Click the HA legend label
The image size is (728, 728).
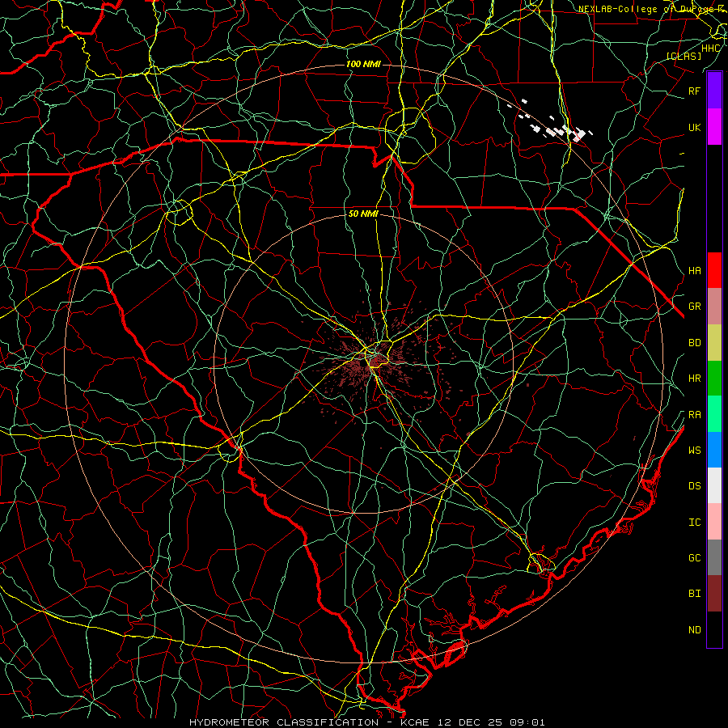point(694,271)
